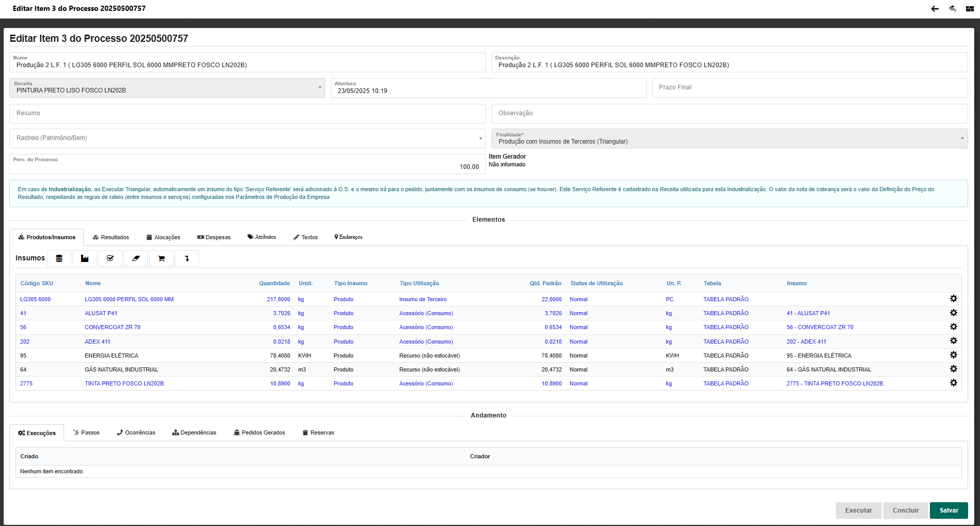This screenshot has width=980, height=526.
Task: Open the Receita dropdown
Action: click(x=167, y=88)
